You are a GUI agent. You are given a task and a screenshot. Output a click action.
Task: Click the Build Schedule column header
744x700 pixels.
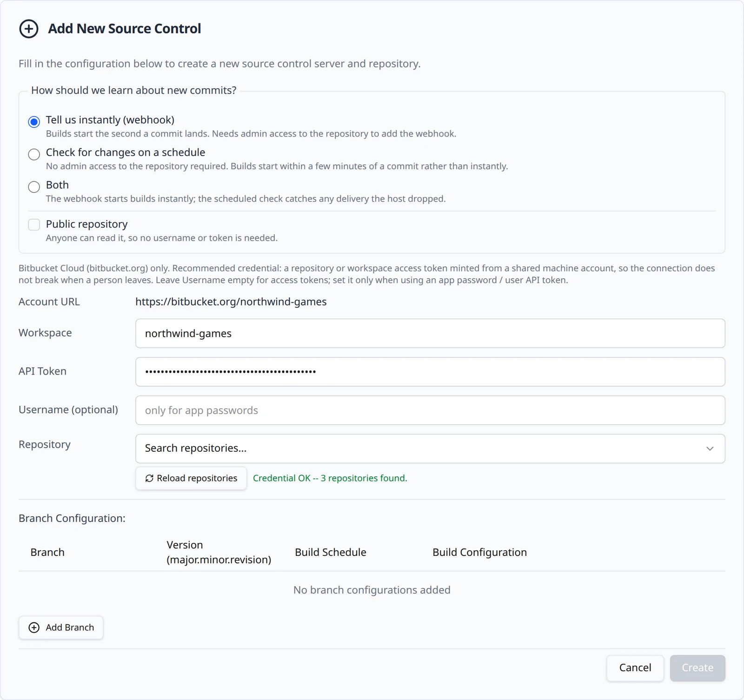point(331,552)
